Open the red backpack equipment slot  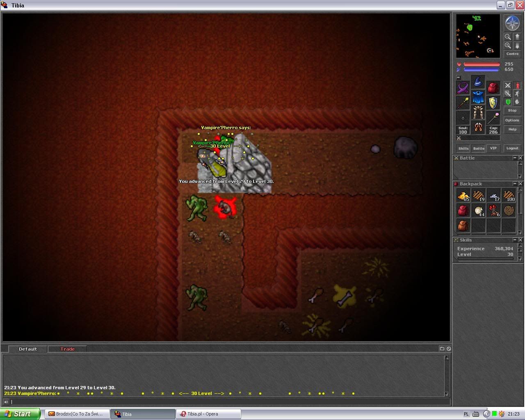coord(493,88)
